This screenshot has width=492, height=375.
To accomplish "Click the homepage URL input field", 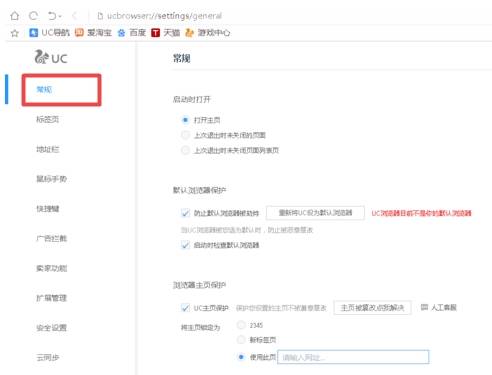I will click(x=353, y=357).
